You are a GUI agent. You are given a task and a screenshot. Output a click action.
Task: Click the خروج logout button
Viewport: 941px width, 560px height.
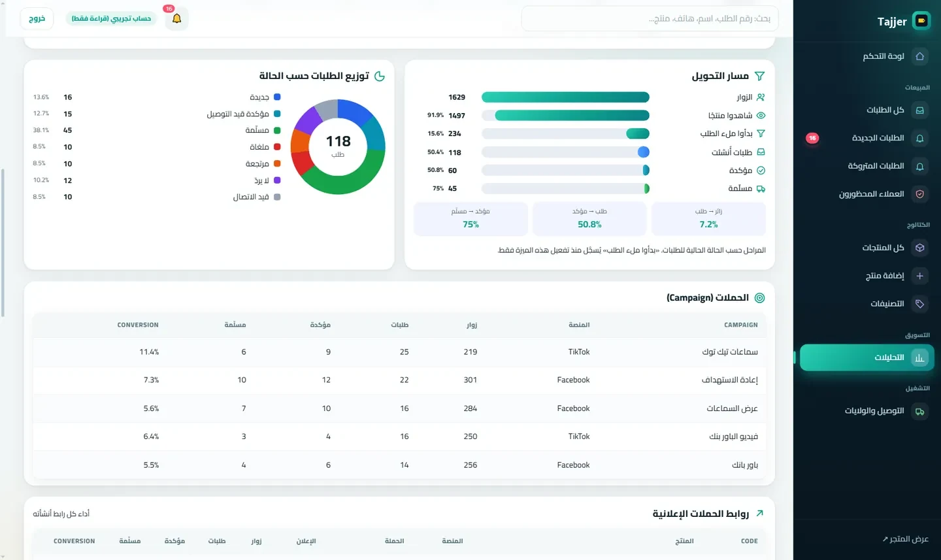[37, 18]
